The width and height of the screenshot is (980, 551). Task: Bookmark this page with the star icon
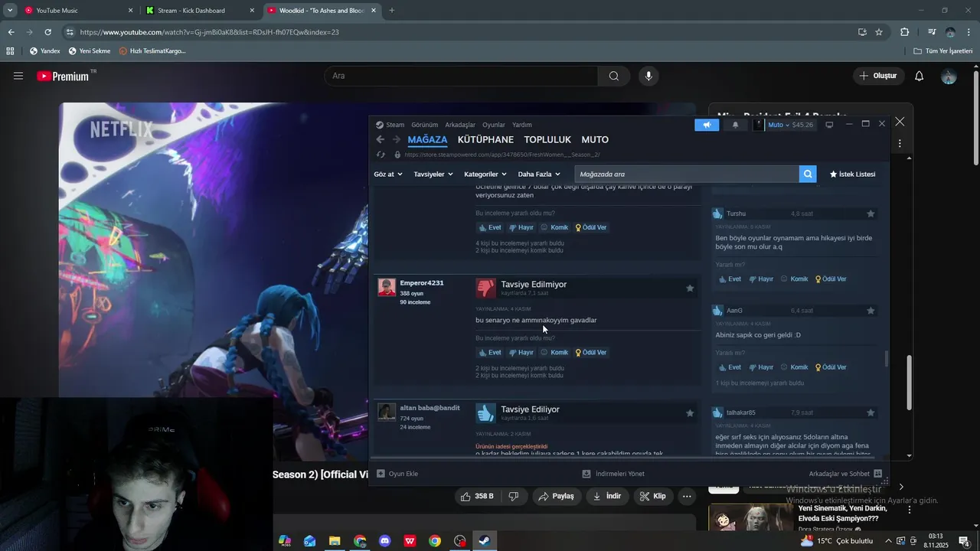pyautogui.click(x=879, y=32)
